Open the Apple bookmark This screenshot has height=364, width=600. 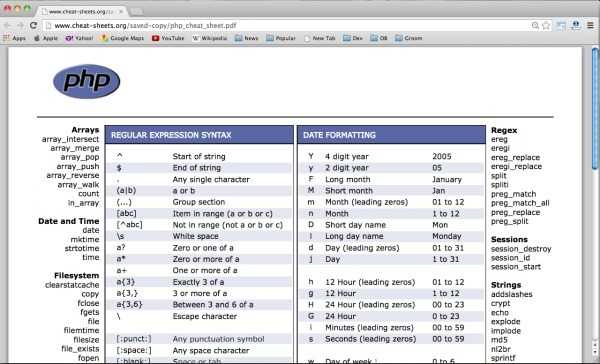(x=46, y=38)
